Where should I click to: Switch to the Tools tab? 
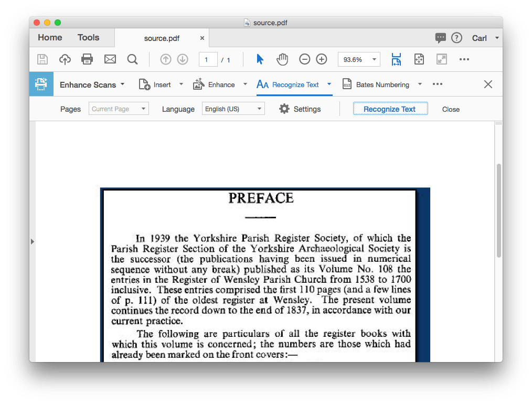[89, 37]
